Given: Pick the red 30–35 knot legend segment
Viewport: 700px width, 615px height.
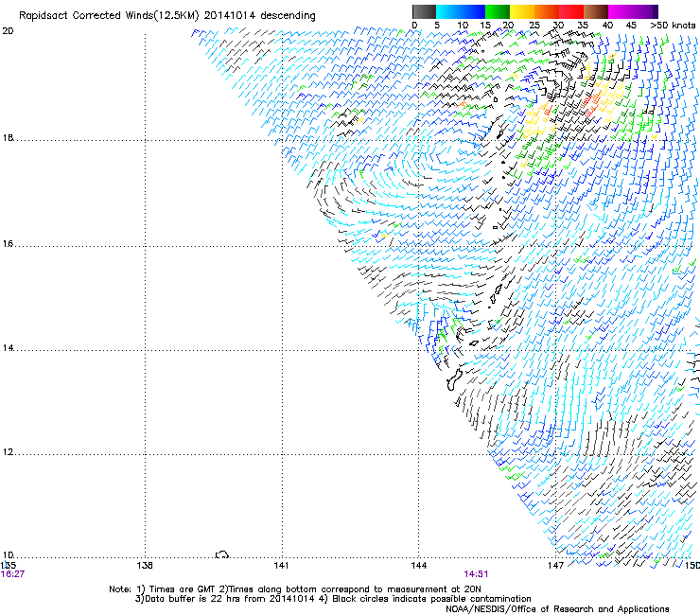Looking at the screenshot, I should 571,11.
